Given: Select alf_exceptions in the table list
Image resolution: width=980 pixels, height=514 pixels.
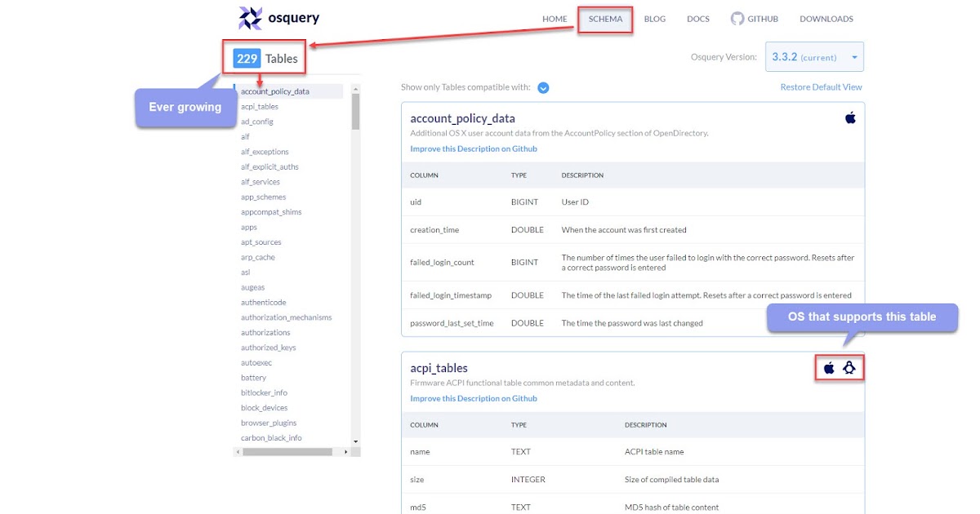Looking at the screenshot, I should tap(265, 152).
